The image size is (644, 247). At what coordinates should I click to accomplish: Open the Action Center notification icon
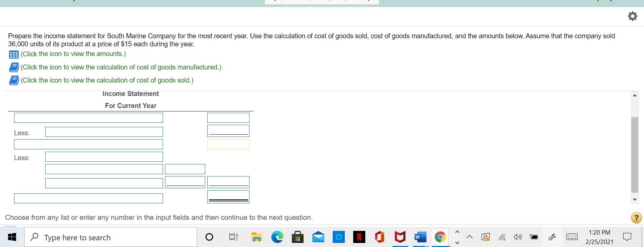[627, 237]
